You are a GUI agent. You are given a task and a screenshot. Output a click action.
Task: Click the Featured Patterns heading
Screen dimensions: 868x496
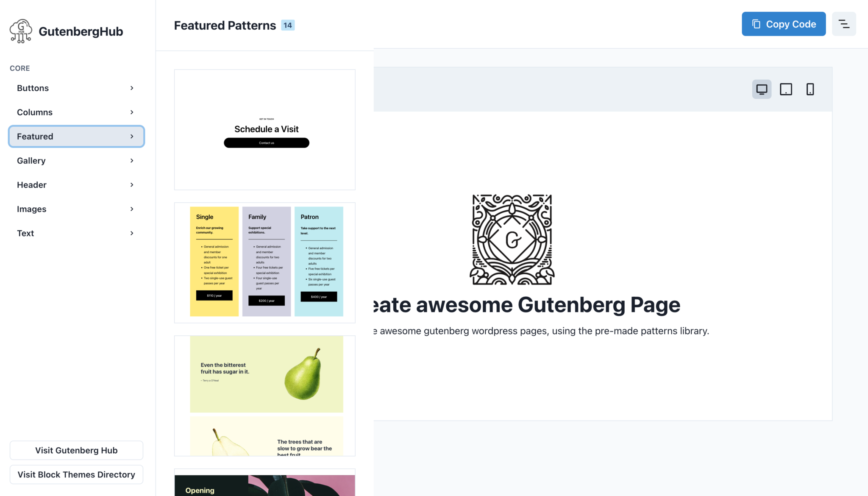coord(225,25)
